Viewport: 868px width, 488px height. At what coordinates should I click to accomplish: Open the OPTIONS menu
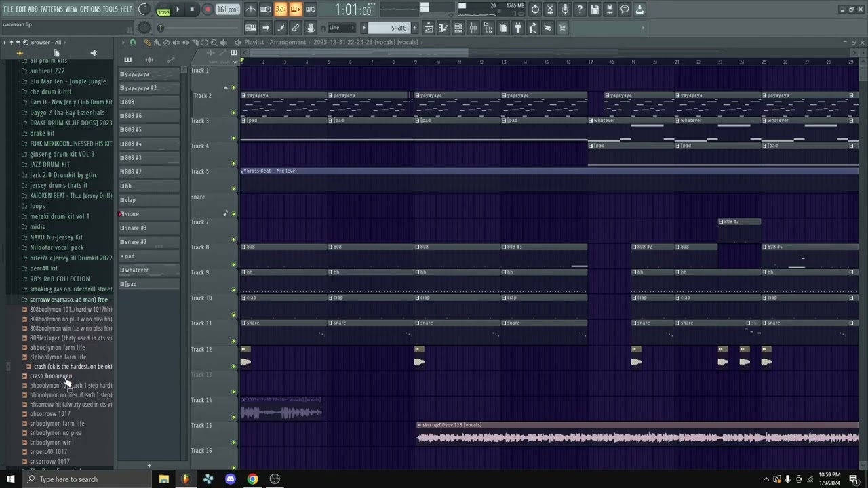point(90,9)
